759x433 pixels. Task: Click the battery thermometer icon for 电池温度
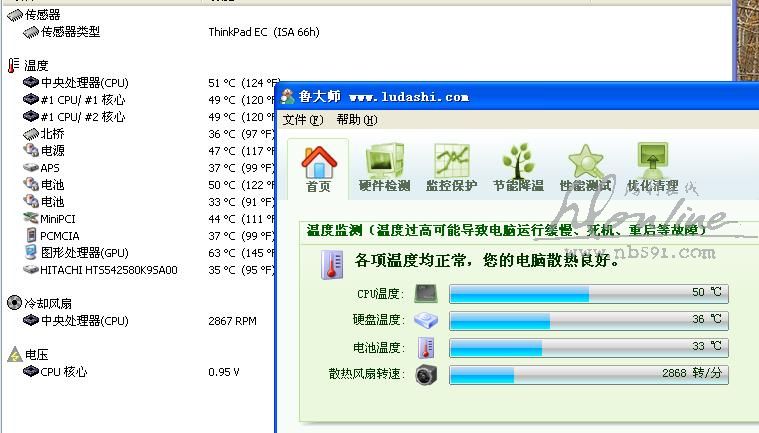pos(426,347)
